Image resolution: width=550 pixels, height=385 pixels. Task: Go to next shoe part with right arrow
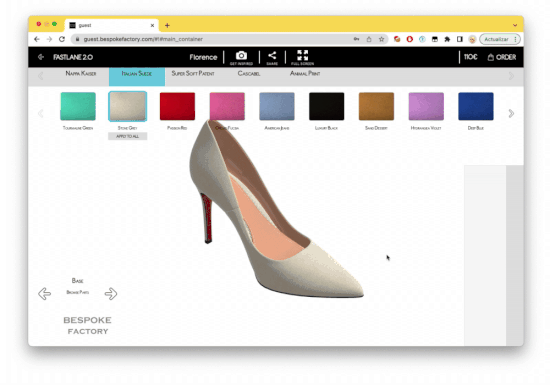click(111, 293)
